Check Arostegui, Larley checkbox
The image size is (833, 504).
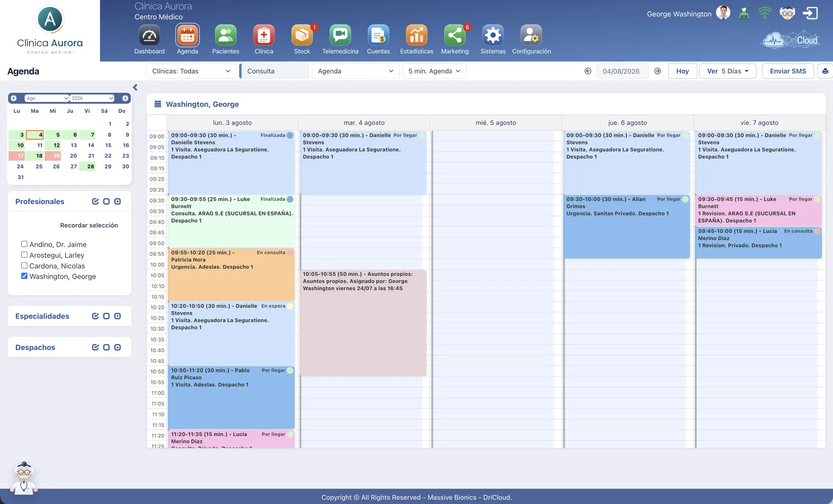[24, 255]
